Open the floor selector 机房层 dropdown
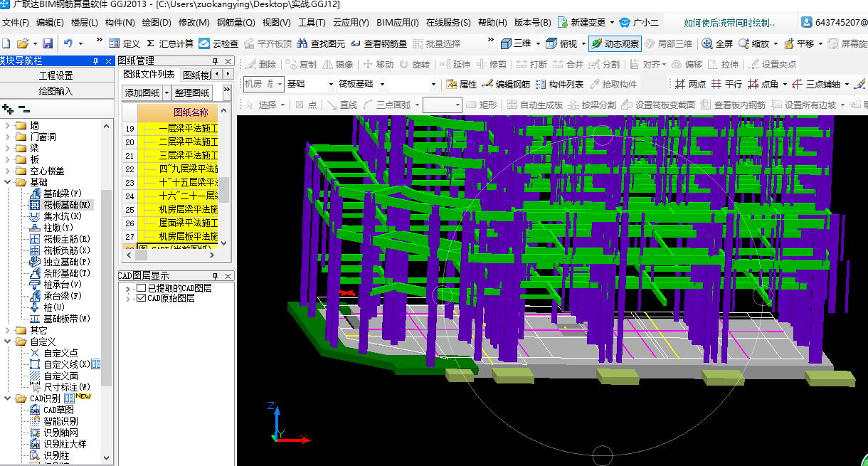This screenshot has height=466, width=868. coord(280,84)
